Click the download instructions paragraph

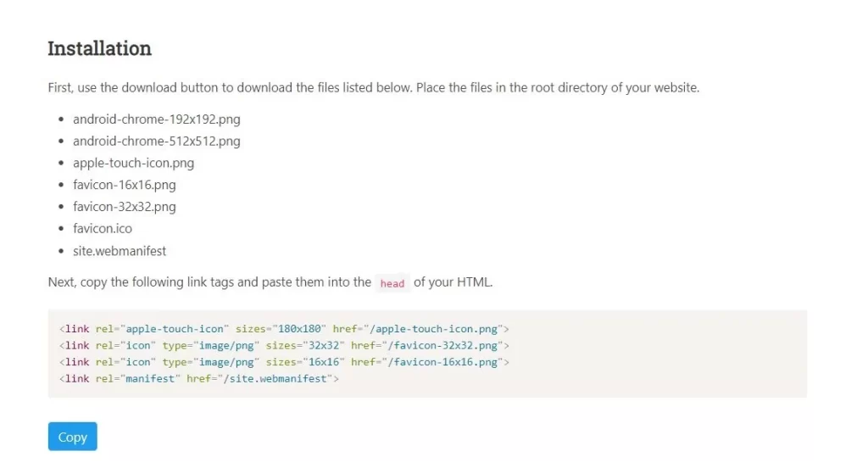click(374, 87)
